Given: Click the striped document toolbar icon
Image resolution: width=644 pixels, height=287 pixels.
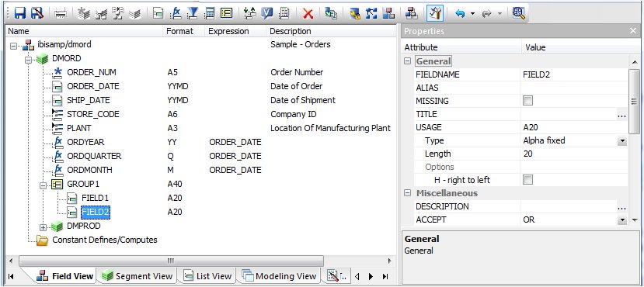Looking at the screenshot, I should click(284, 13).
